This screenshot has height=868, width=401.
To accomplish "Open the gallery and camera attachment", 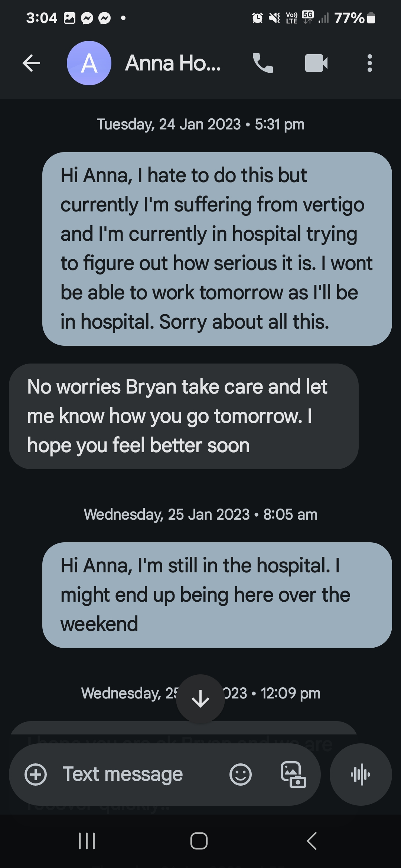I will coord(293,775).
